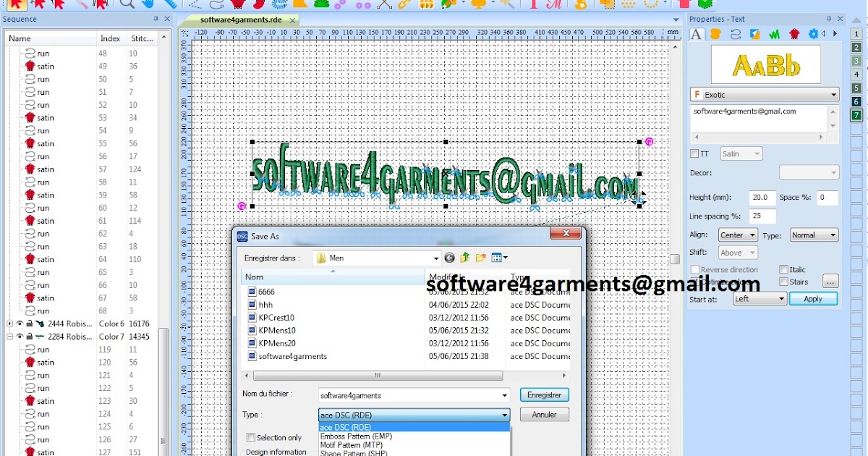The height and width of the screenshot is (456, 868).
Task: Choose the blue pan hand tool
Action: (148, 6)
